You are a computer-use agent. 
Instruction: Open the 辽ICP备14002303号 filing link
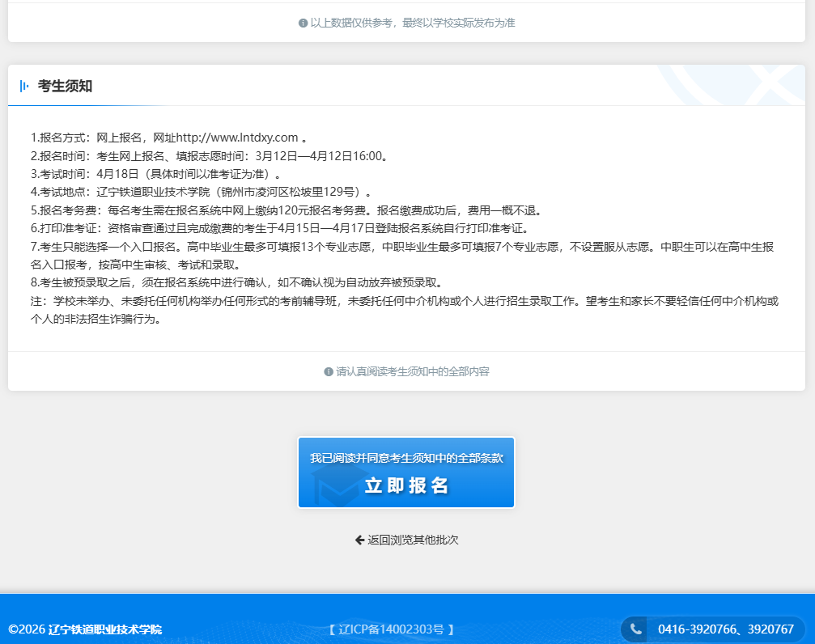[392, 629]
